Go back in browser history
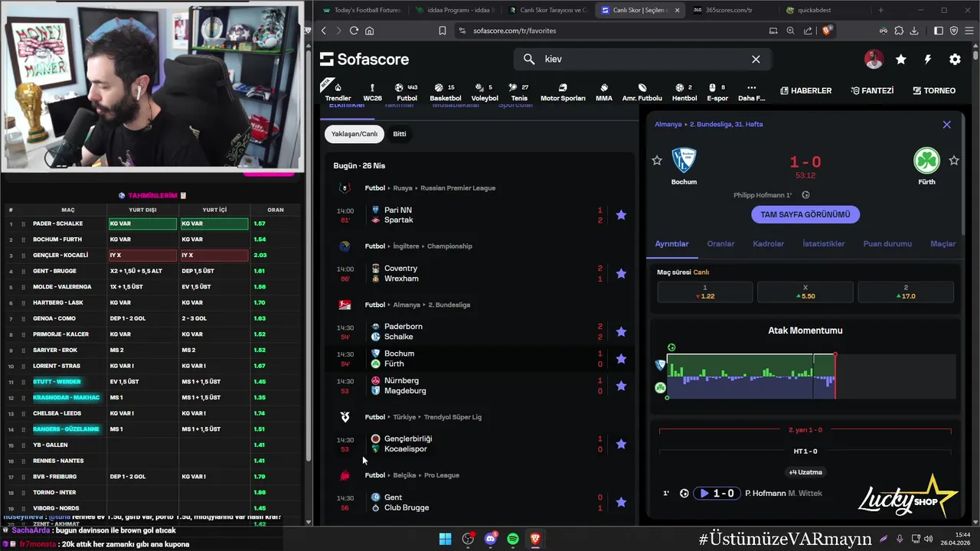Image resolution: width=980 pixels, height=551 pixels. point(323,31)
